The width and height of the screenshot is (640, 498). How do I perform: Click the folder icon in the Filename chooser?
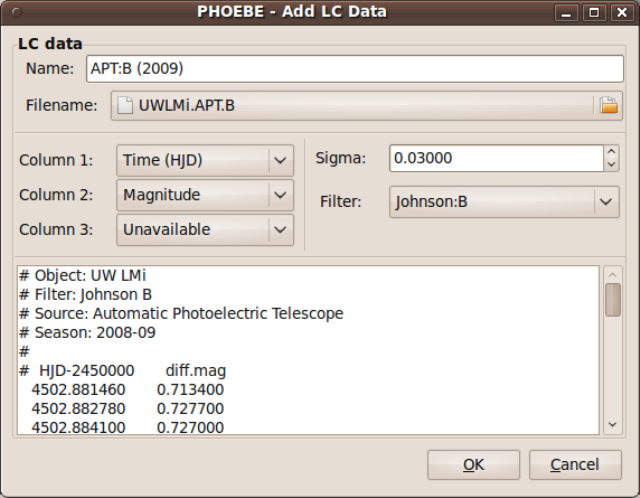pyautogui.click(x=608, y=106)
